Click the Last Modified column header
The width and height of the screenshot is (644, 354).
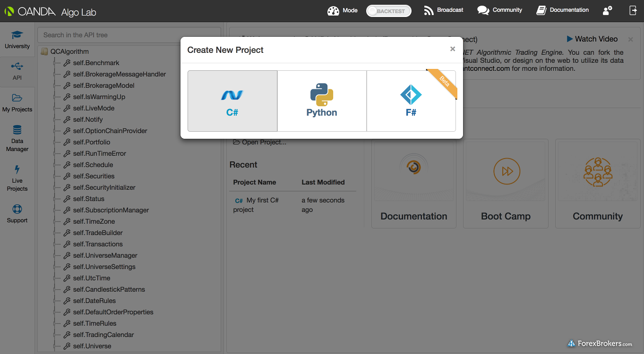point(323,182)
